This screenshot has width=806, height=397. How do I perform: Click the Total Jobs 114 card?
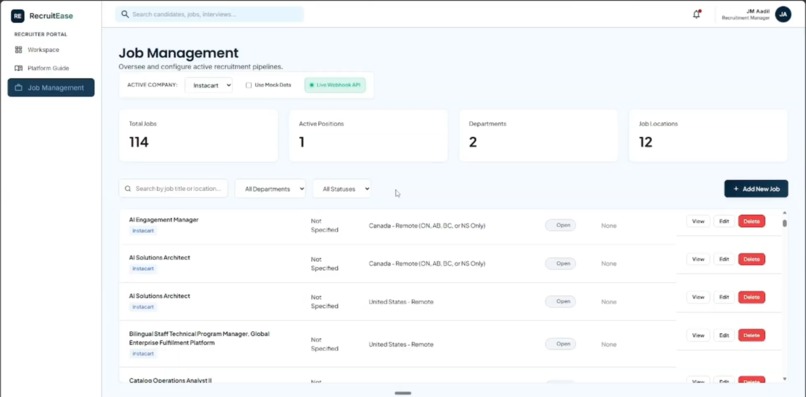pos(198,135)
